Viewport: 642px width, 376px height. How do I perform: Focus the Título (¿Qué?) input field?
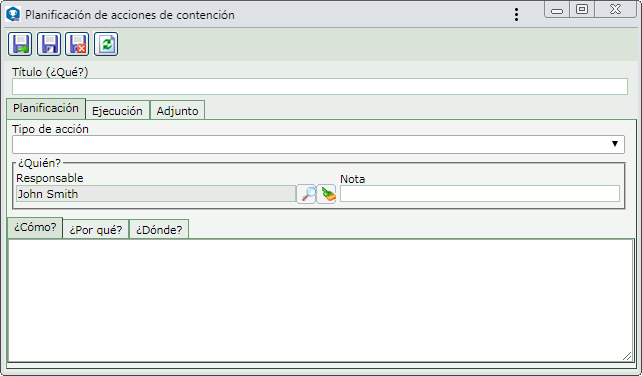point(320,86)
